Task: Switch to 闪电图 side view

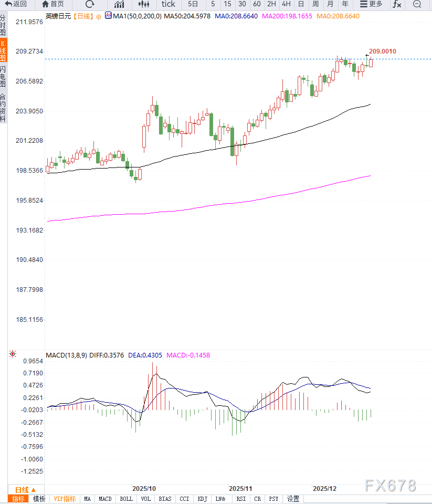Action: [3, 77]
